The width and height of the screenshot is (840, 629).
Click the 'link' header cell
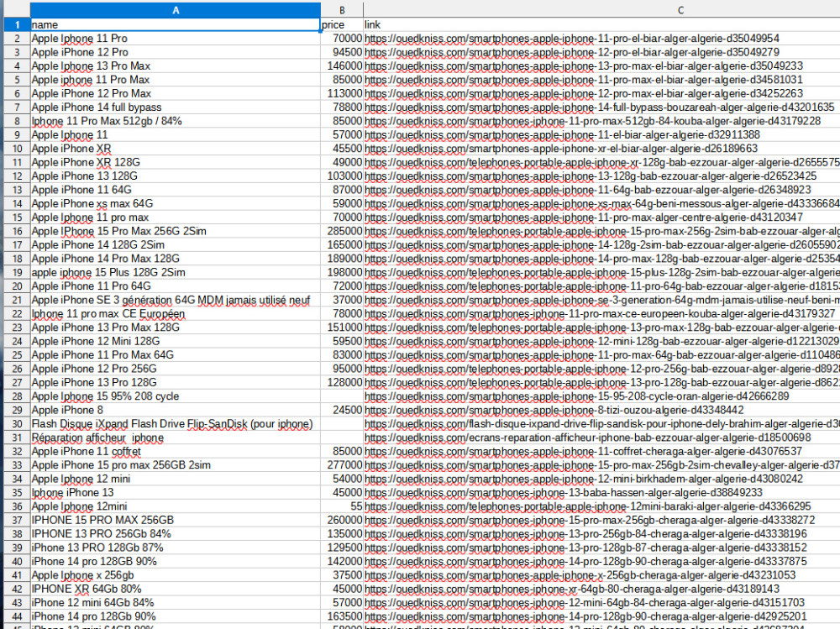pyautogui.click(x=601, y=24)
